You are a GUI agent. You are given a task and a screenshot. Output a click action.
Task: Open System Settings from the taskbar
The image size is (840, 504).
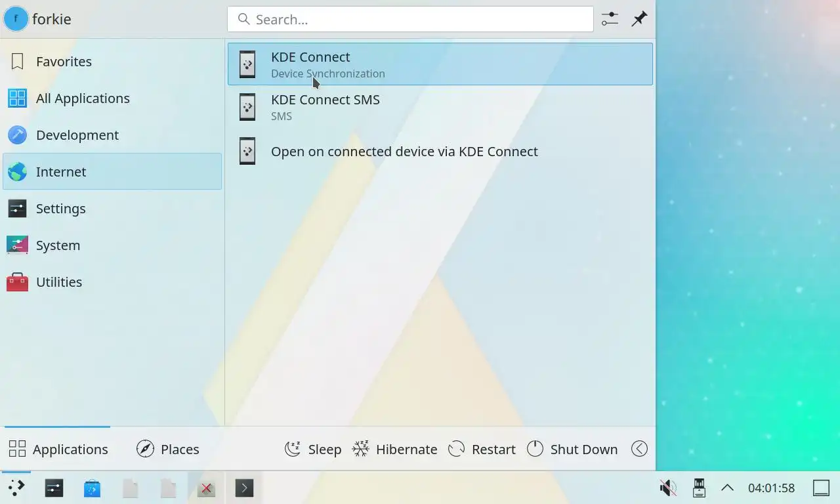54,488
